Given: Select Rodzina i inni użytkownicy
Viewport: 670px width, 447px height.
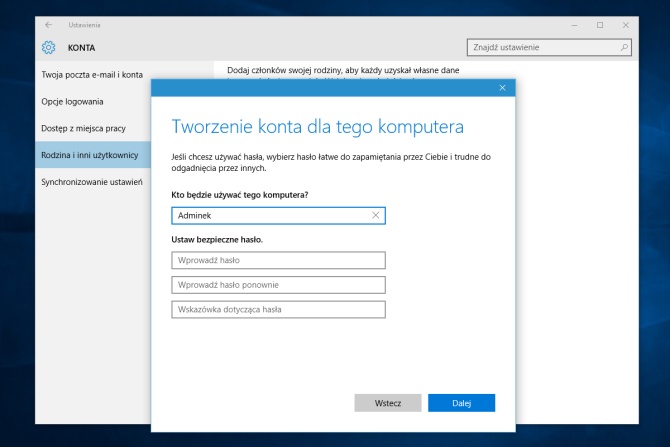Looking at the screenshot, I should click(91, 155).
